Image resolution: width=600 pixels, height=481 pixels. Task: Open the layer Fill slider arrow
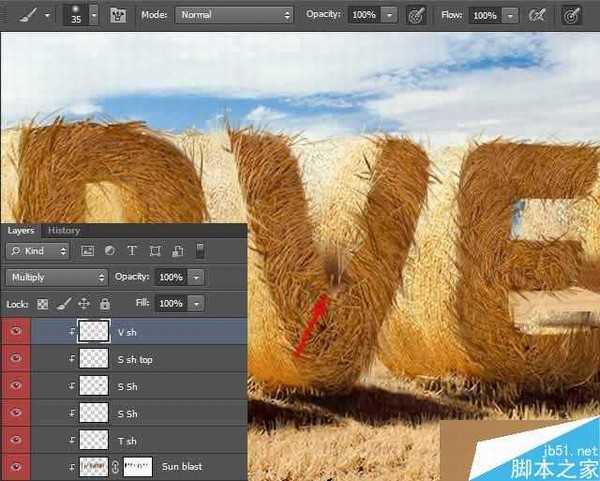click(x=196, y=303)
